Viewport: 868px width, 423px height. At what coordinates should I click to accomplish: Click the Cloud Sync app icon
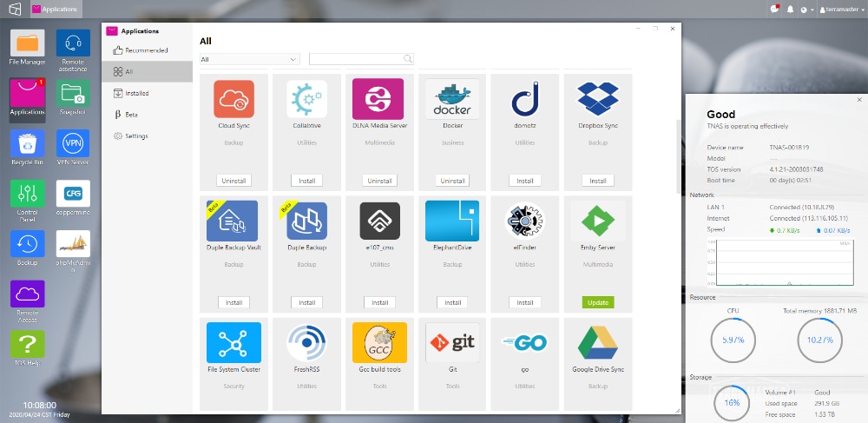[x=233, y=99]
